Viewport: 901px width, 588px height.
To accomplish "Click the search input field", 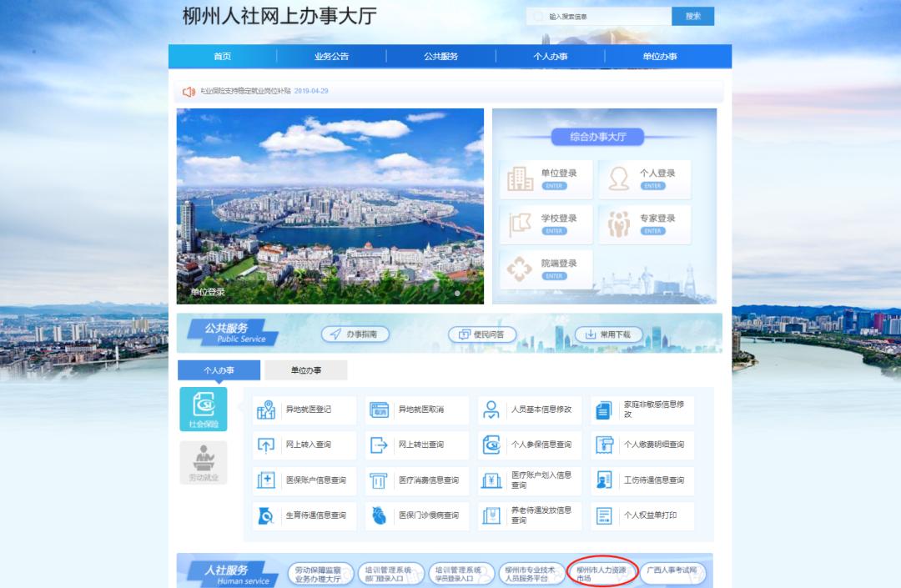I will point(601,16).
